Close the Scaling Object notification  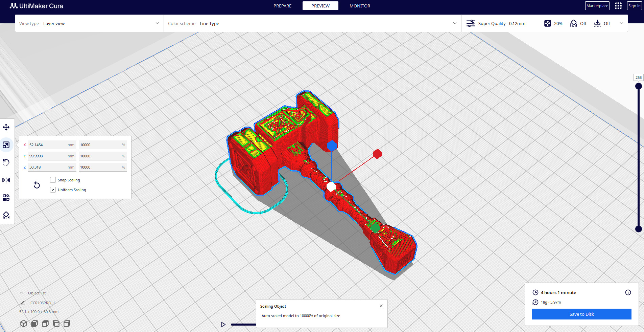pos(381,306)
